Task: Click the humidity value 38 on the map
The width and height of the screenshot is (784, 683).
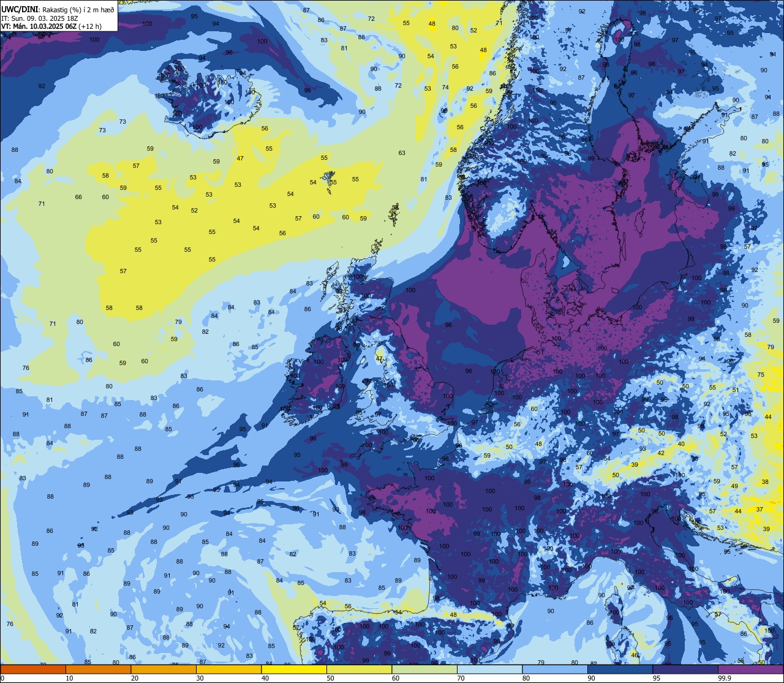Action: [765, 482]
